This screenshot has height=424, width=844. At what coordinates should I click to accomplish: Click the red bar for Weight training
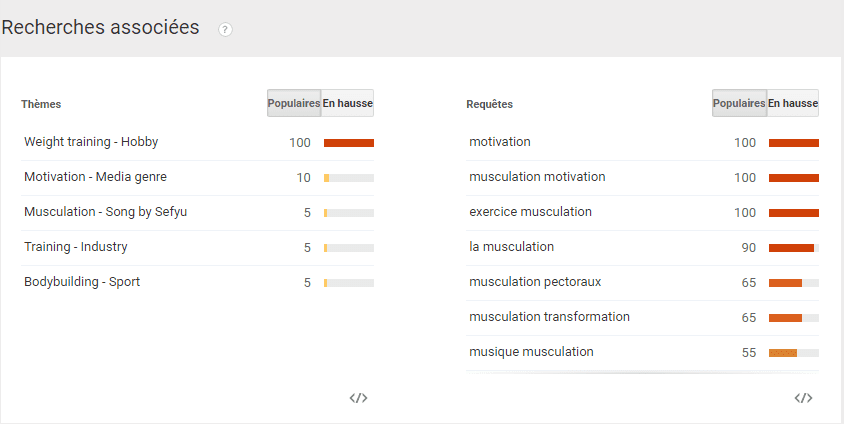click(349, 143)
